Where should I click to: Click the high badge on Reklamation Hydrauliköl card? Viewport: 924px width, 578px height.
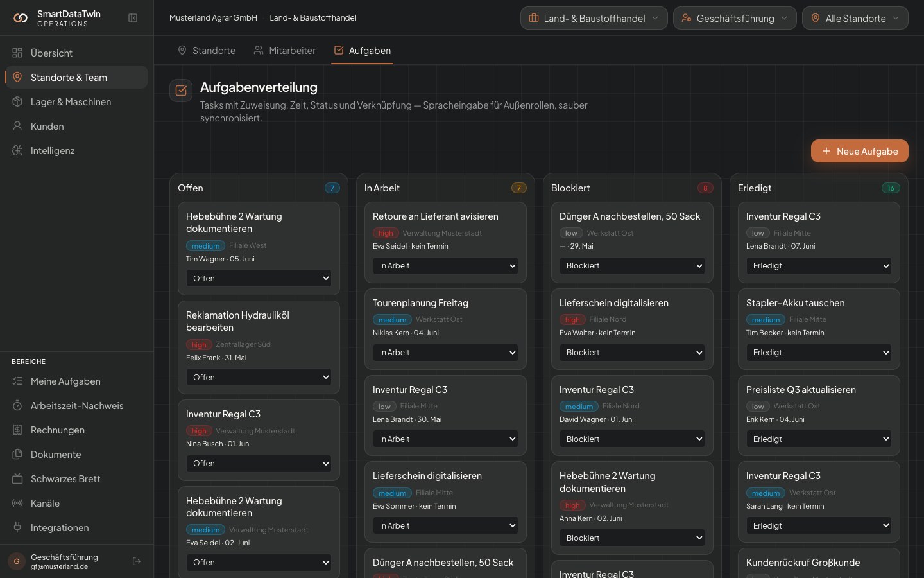[x=199, y=345]
